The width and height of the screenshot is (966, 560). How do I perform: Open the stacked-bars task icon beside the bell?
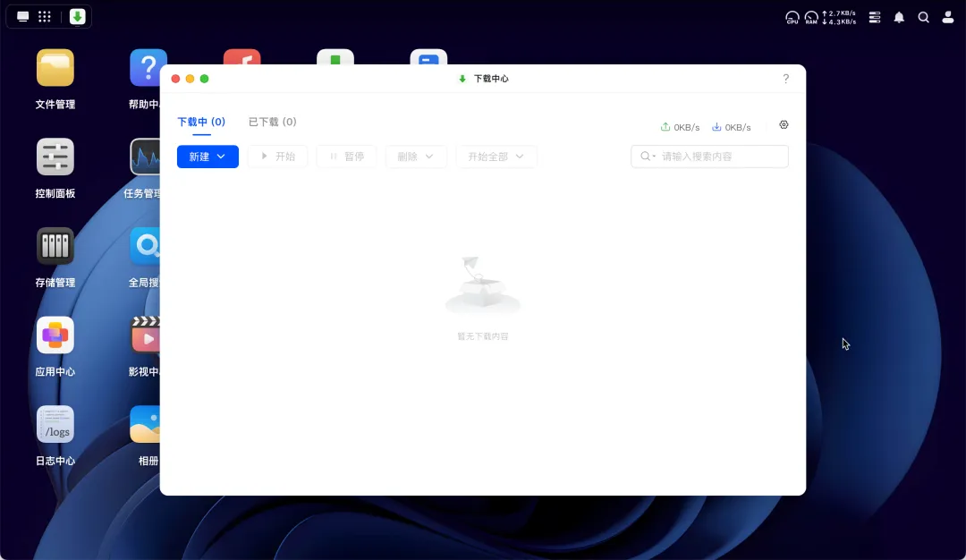coord(875,17)
